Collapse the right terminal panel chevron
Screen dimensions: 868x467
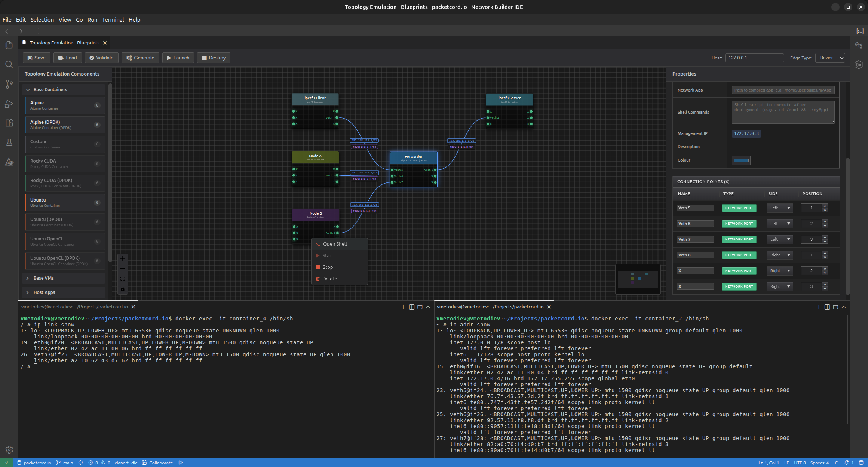tap(844, 307)
